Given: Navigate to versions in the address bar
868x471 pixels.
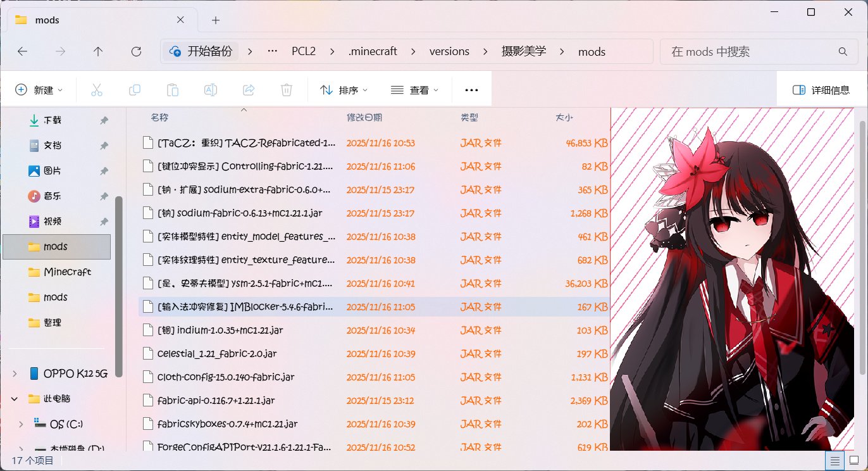Looking at the screenshot, I should (x=449, y=52).
